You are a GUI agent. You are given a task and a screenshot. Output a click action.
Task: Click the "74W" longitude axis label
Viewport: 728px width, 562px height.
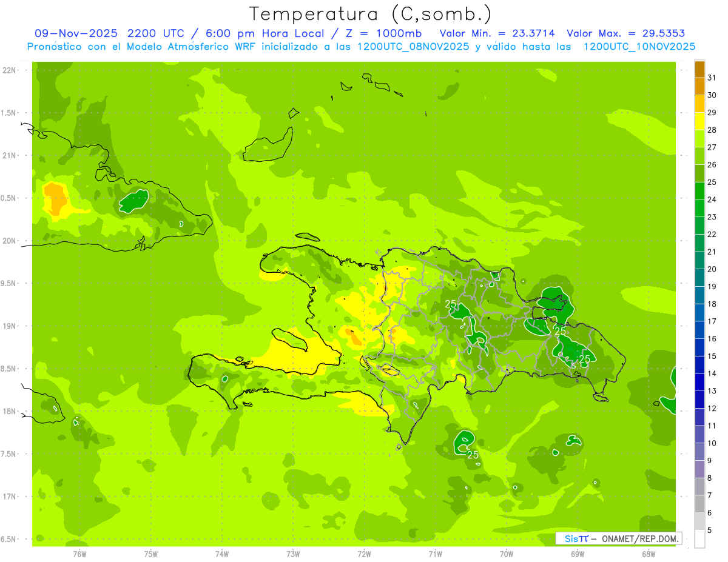[x=222, y=554]
